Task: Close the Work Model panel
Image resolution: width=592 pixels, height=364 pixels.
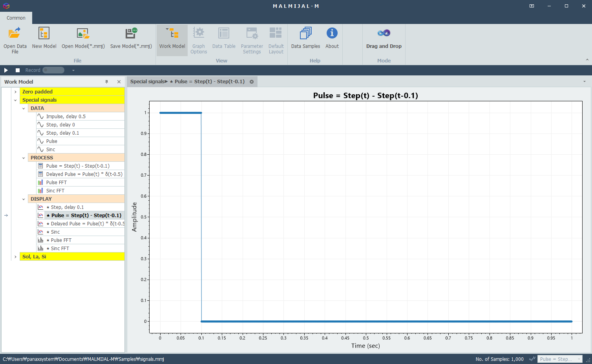Action: point(119,82)
